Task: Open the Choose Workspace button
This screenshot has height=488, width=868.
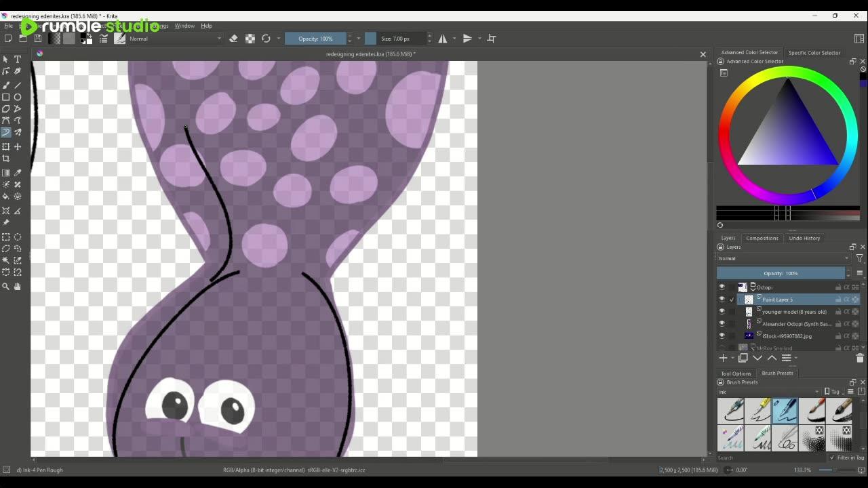Action: 859,39
